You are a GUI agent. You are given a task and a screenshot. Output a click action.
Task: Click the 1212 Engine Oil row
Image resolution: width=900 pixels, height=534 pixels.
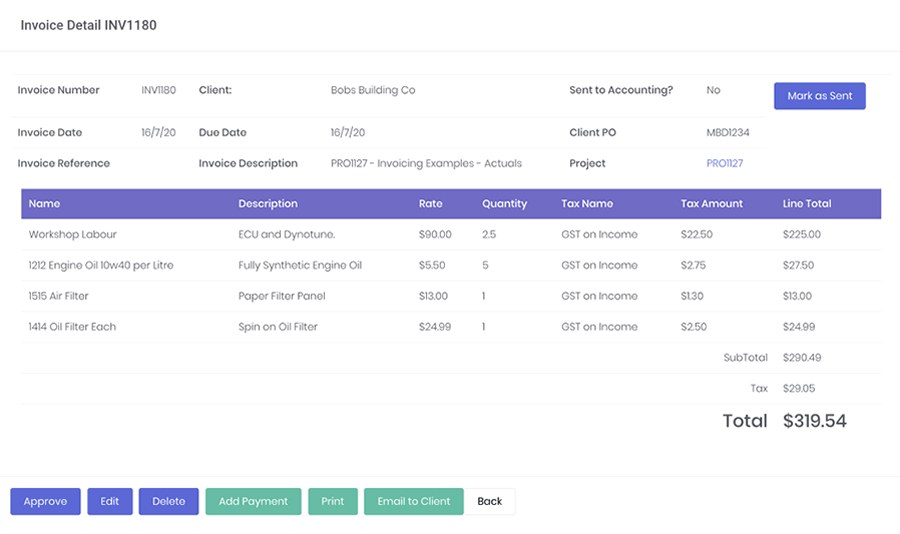[x=100, y=266]
